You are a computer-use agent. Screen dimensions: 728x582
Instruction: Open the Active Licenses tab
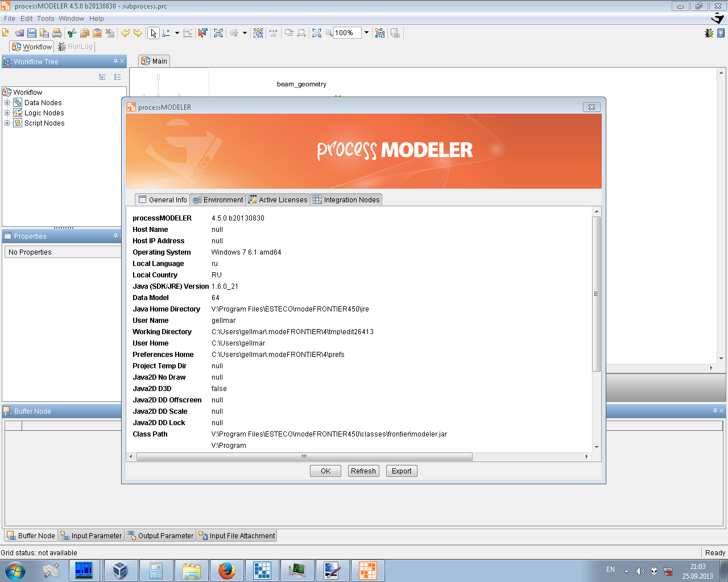(278, 199)
